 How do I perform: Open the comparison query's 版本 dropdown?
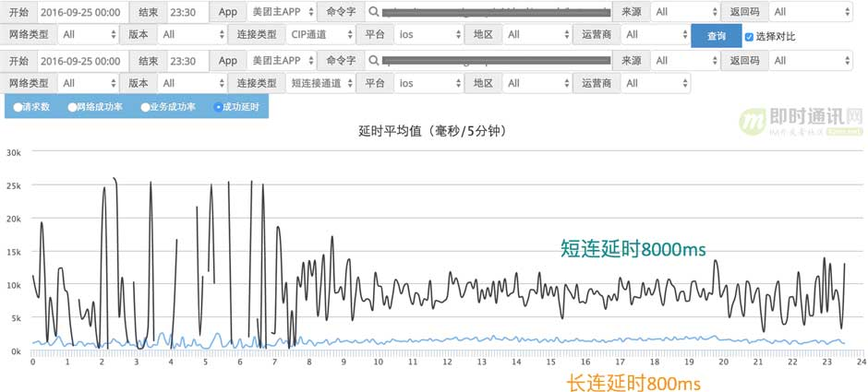(192, 84)
